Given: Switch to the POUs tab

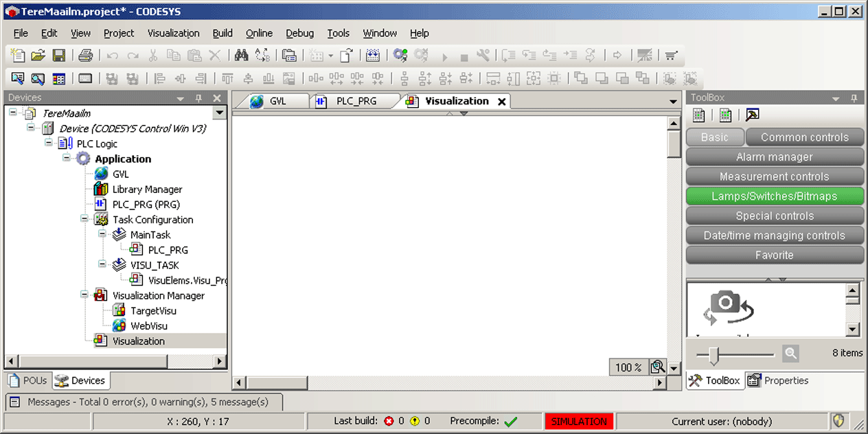Looking at the screenshot, I should click(28, 380).
